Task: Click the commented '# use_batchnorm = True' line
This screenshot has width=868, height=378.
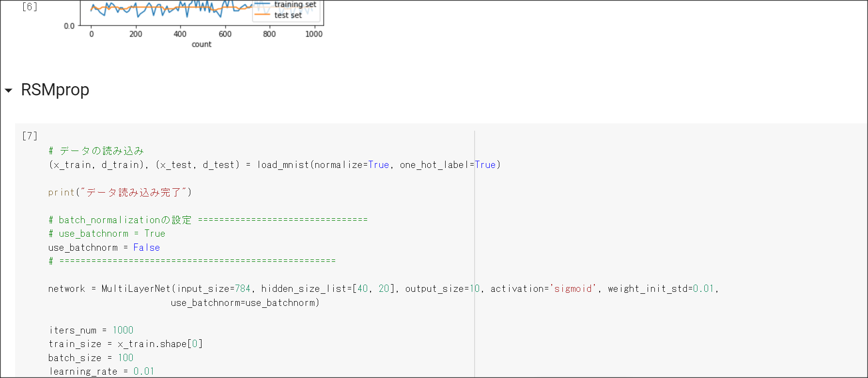Action: point(107,234)
